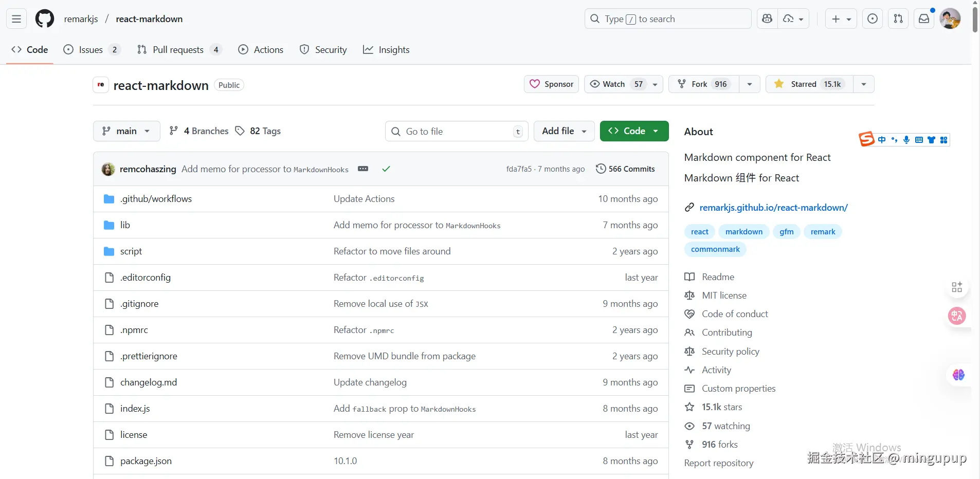Click the commonmark topic tag
Screen dimensions: 980x479
click(x=715, y=249)
